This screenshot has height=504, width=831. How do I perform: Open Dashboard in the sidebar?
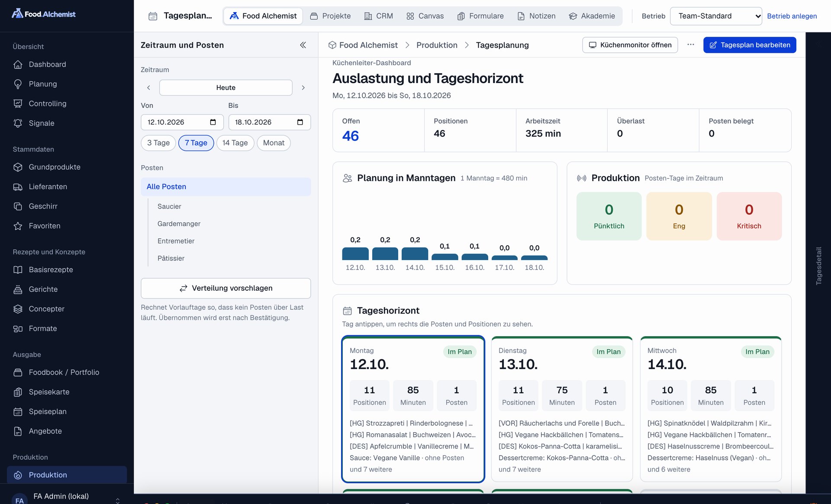[x=67, y=64]
